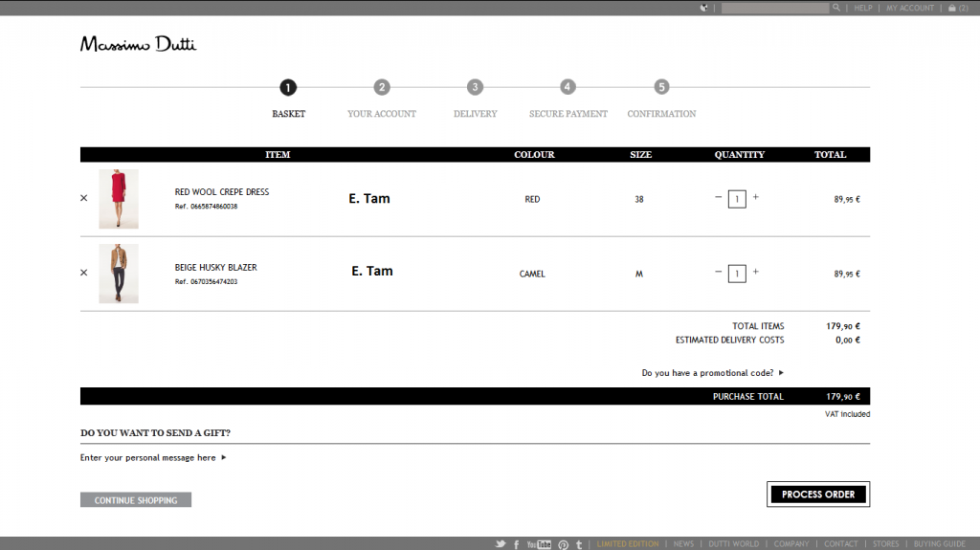Screen dimensions: 980x550
Task: Click the top search input field
Action: [x=774, y=8]
